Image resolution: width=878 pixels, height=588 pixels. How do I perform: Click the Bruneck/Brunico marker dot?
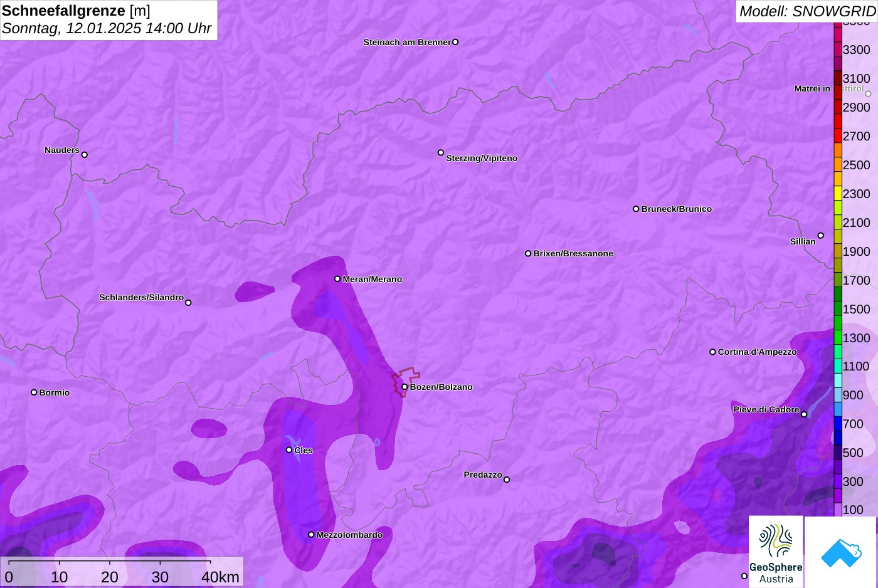(636, 209)
